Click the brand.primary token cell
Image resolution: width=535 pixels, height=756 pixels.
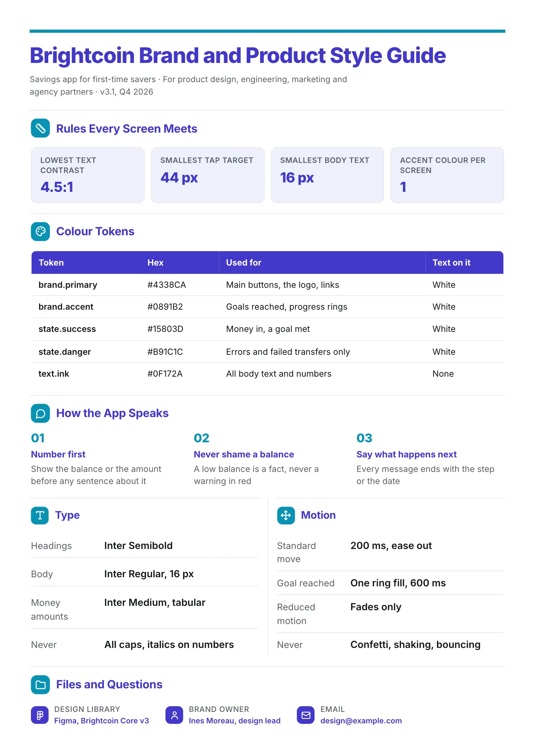point(68,285)
